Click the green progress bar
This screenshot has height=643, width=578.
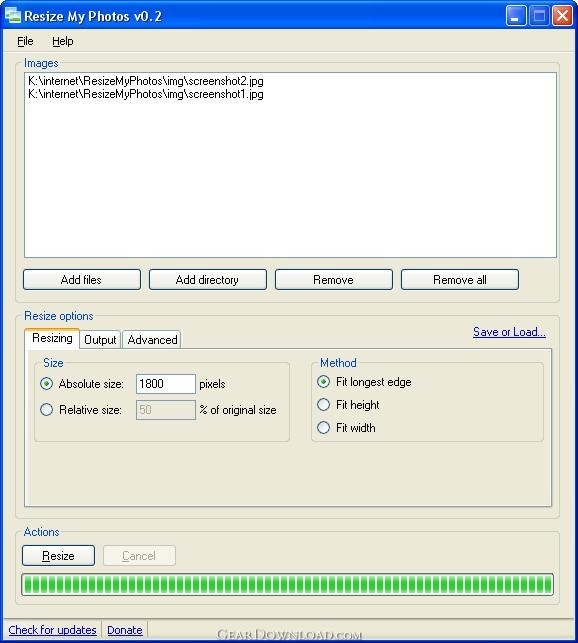pos(287,585)
